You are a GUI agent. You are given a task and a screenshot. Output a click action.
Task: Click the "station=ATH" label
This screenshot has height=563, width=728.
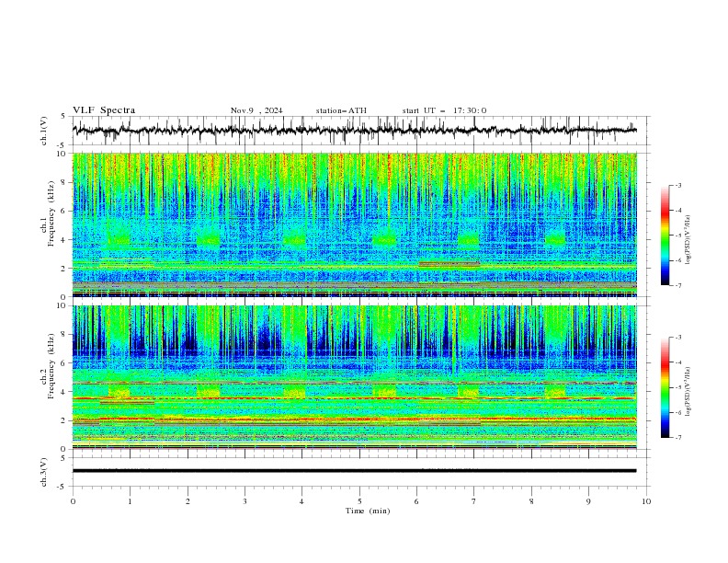pos(341,110)
